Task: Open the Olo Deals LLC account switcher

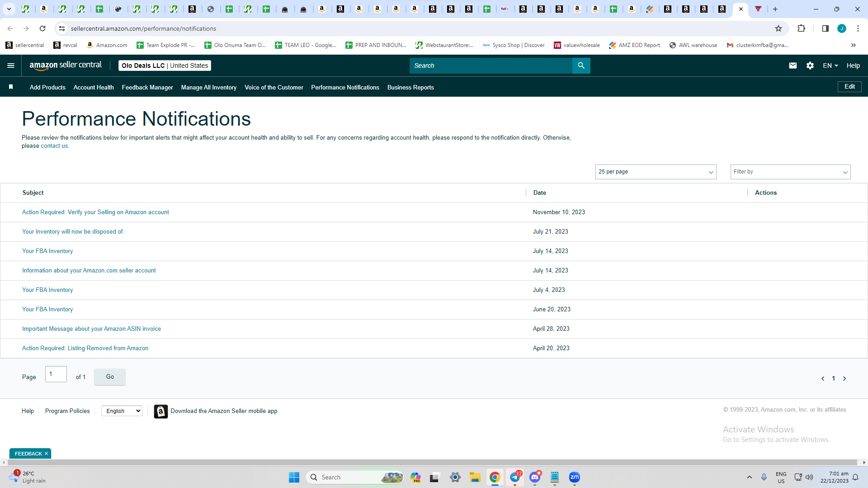Action: click(165, 66)
